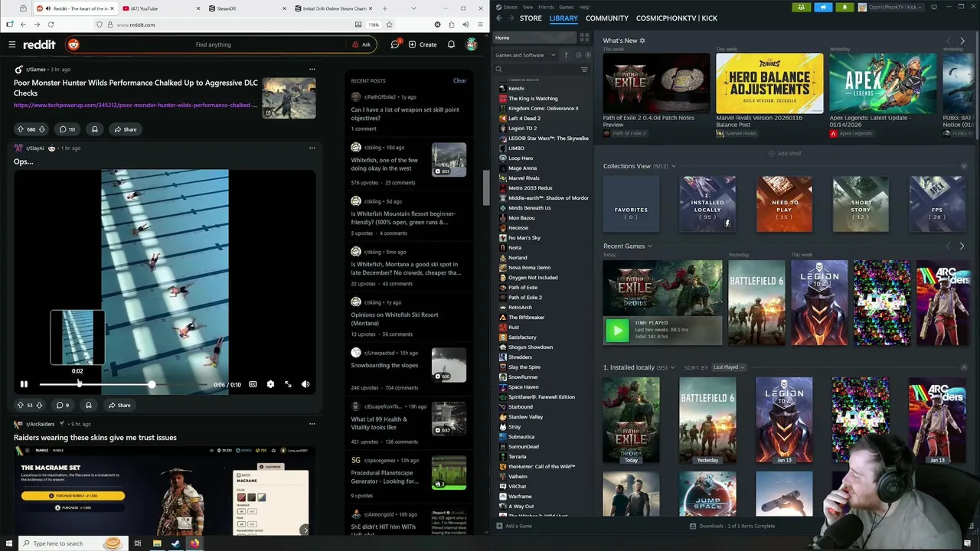Image resolution: width=980 pixels, height=551 pixels.
Task: Click the Steam announcements megaphone icon
Action: click(x=823, y=7)
